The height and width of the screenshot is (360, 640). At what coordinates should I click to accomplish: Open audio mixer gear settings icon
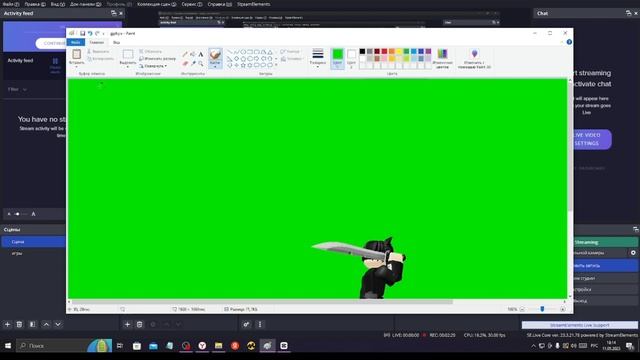point(246,324)
